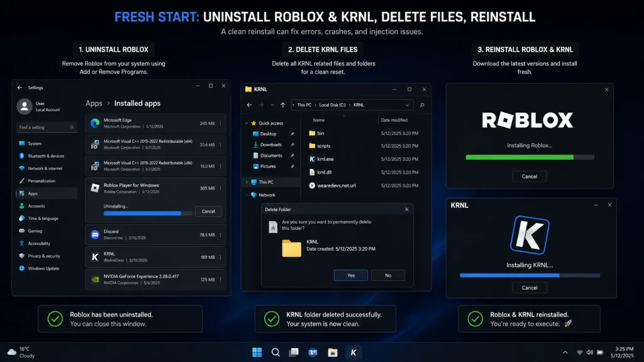Open Bluetooth & devices settings
Image resolution: width=644 pixels, height=362 pixels.
[x=47, y=156]
